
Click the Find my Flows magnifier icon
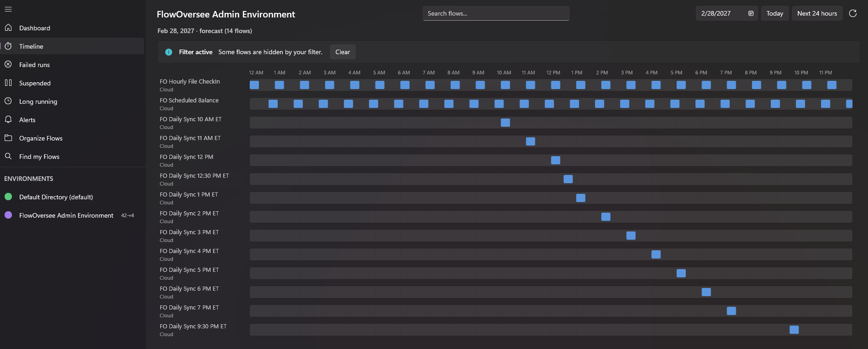8,157
